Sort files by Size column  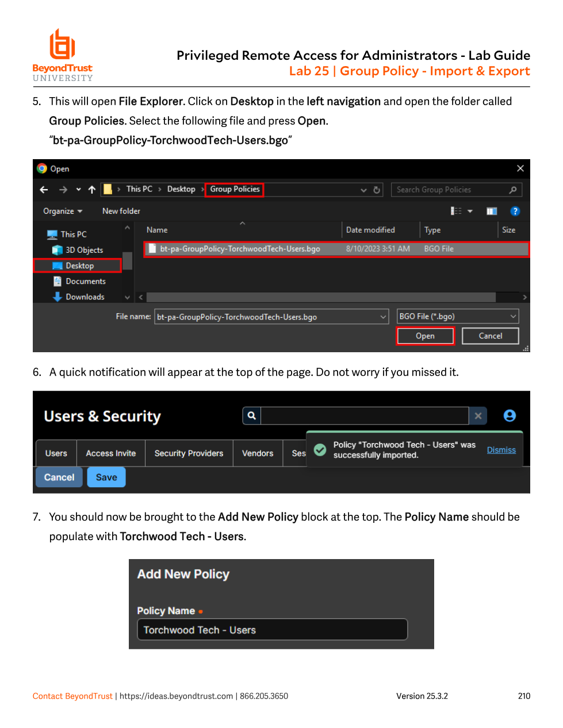pos(509,230)
